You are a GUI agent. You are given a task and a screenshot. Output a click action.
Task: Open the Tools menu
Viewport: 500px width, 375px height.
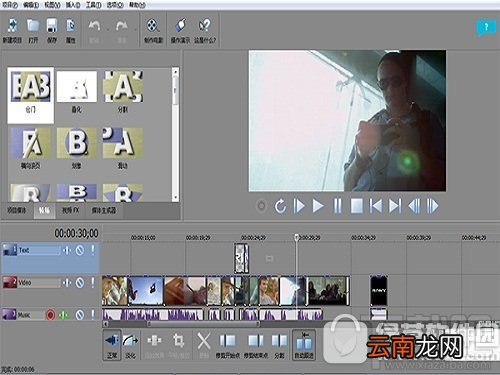coord(93,5)
